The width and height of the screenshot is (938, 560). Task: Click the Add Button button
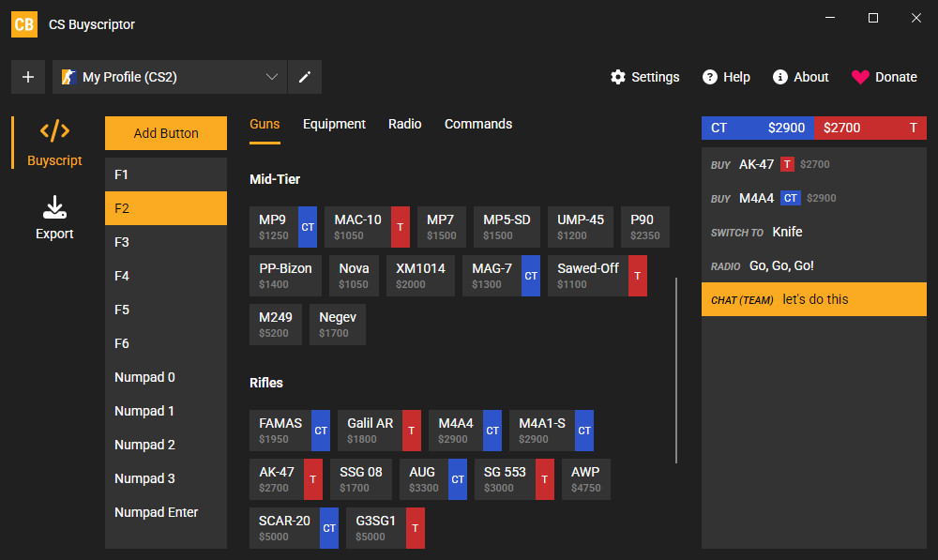pos(166,133)
